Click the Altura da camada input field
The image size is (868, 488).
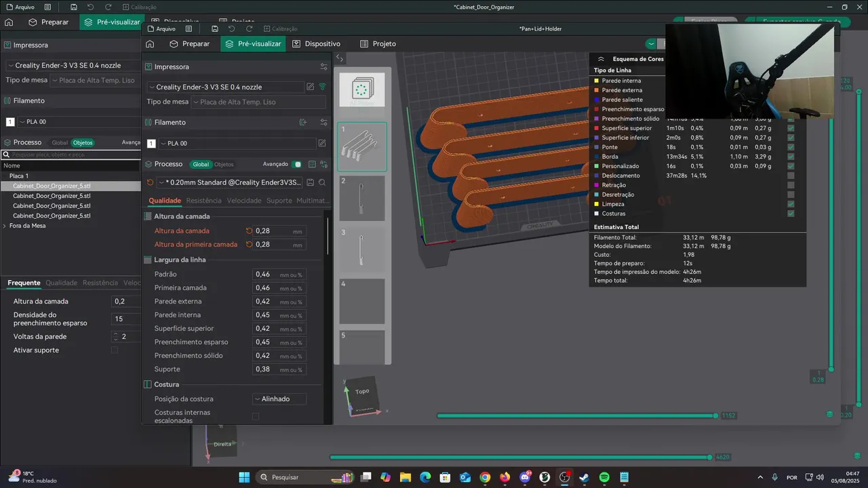point(279,231)
